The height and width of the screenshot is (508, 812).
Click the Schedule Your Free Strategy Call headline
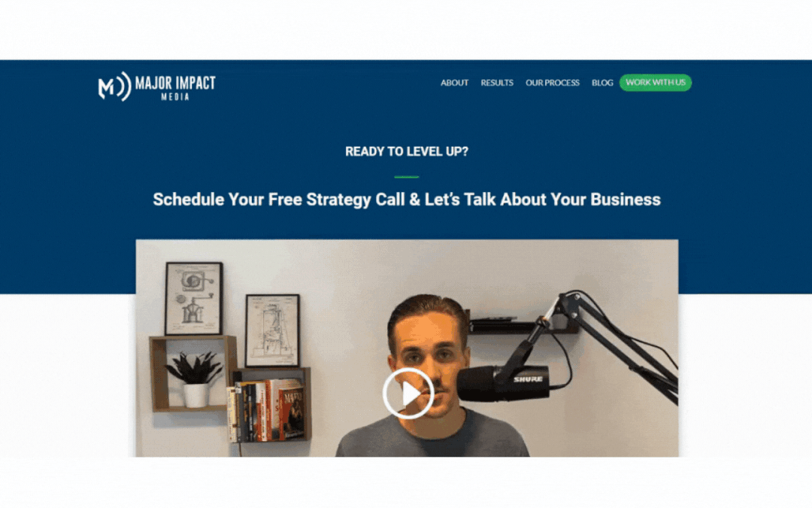coord(407,199)
